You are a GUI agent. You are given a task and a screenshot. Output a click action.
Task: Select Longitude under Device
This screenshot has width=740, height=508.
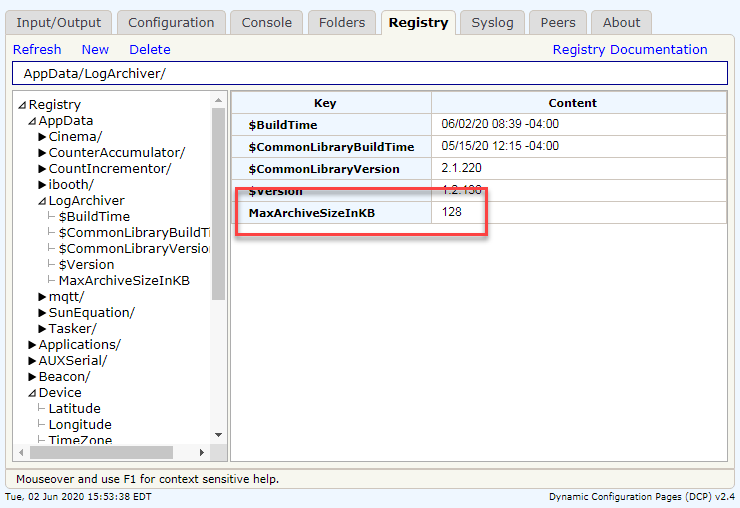(80, 424)
